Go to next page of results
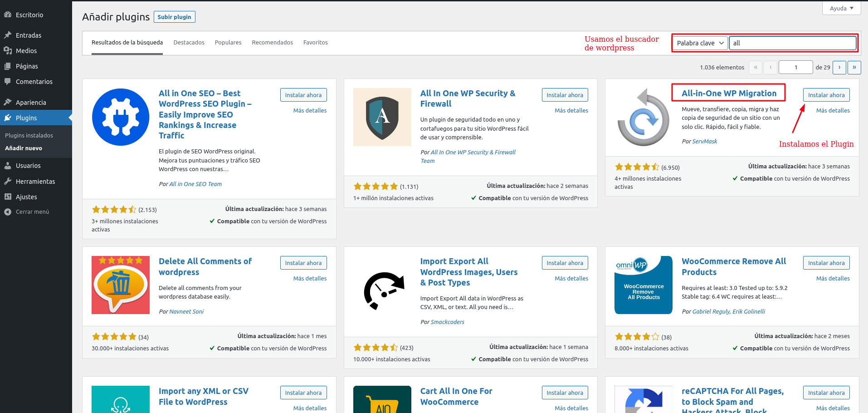This screenshot has width=868, height=413. tap(839, 67)
